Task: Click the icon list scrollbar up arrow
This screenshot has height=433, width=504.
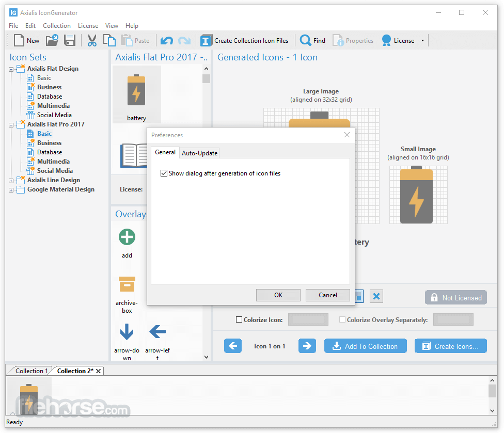Action: click(x=207, y=69)
